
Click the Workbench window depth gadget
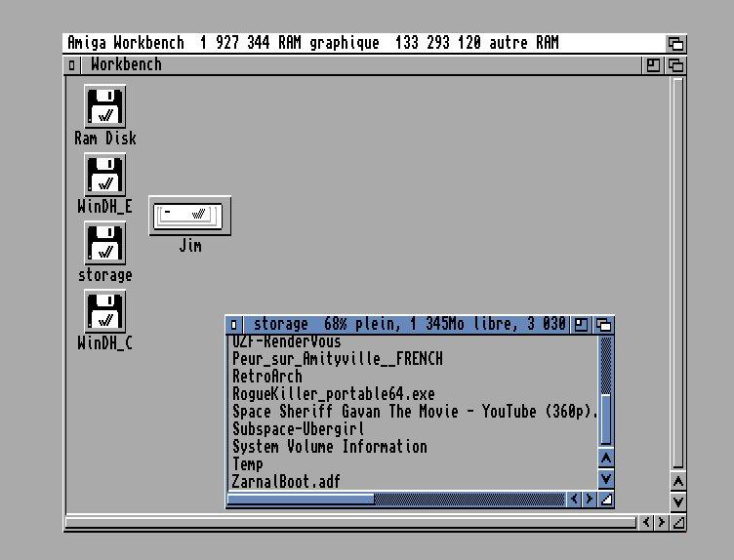[675, 65]
